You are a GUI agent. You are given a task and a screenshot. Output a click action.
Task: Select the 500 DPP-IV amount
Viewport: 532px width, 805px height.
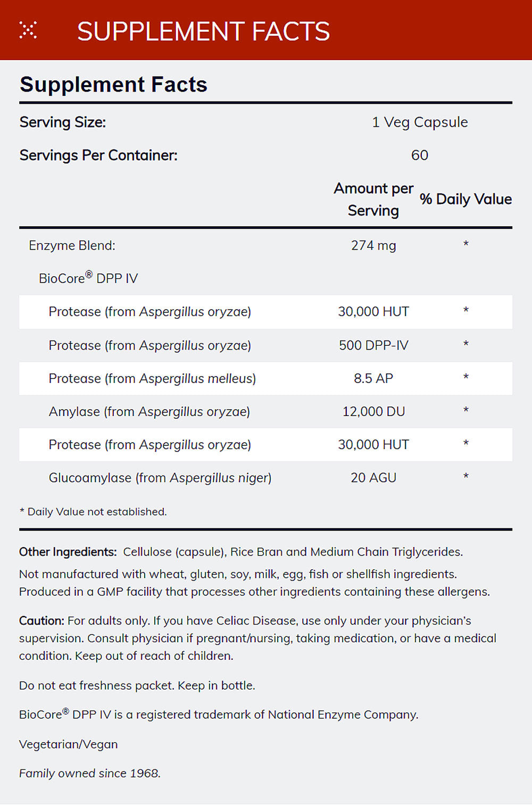373,345
